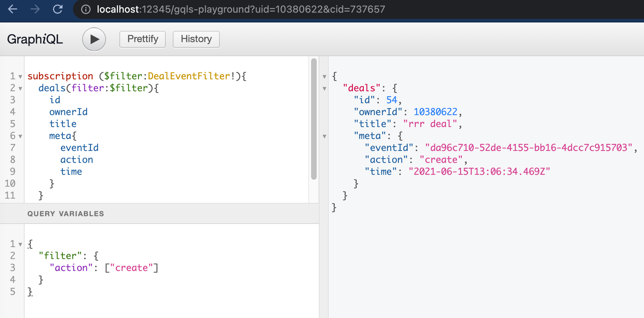Open the History panel
This screenshot has height=318, width=644.
pos(196,39)
